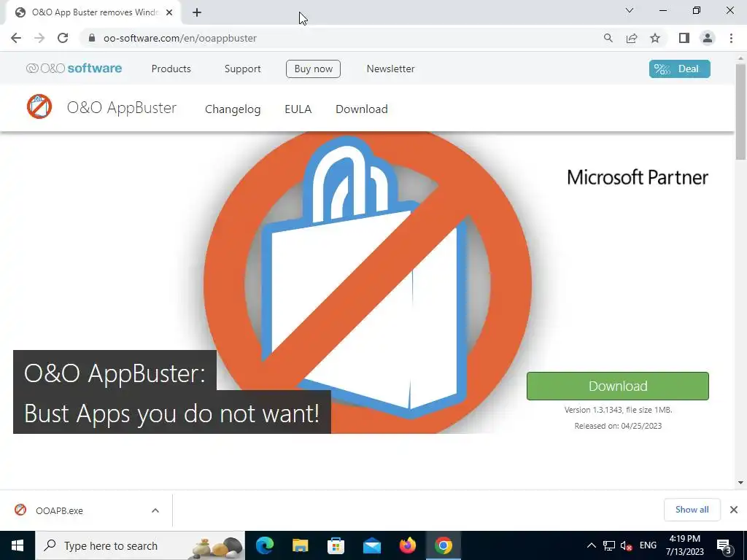The image size is (747, 560).
Task: Open the Mail app from the taskbar
Action: click(x=371, y=545)
